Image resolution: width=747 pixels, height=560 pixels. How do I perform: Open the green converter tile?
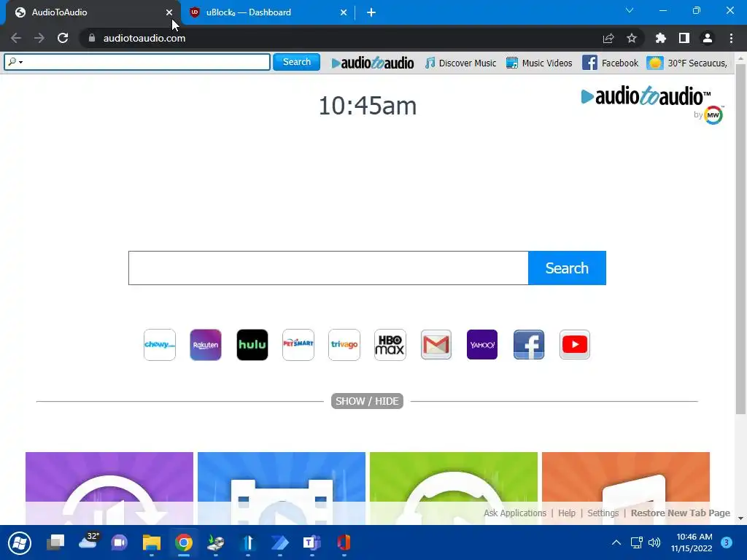click(x=454, y=488)
